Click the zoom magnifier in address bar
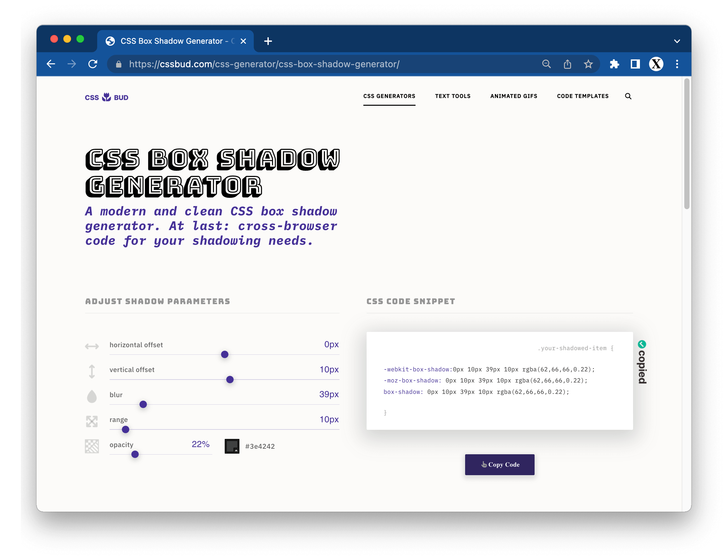The height and width of the screenshot is (560, 728). (x=546, y=64)
